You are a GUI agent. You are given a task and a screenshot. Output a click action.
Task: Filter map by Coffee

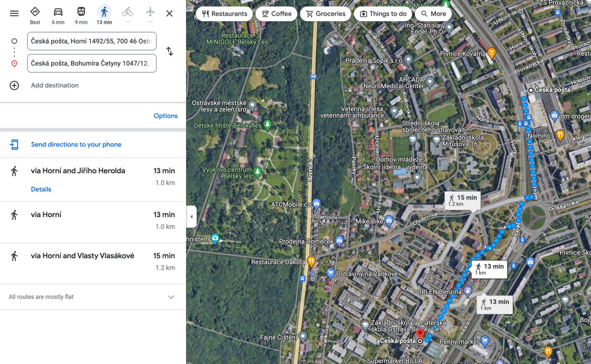point(276,14)
